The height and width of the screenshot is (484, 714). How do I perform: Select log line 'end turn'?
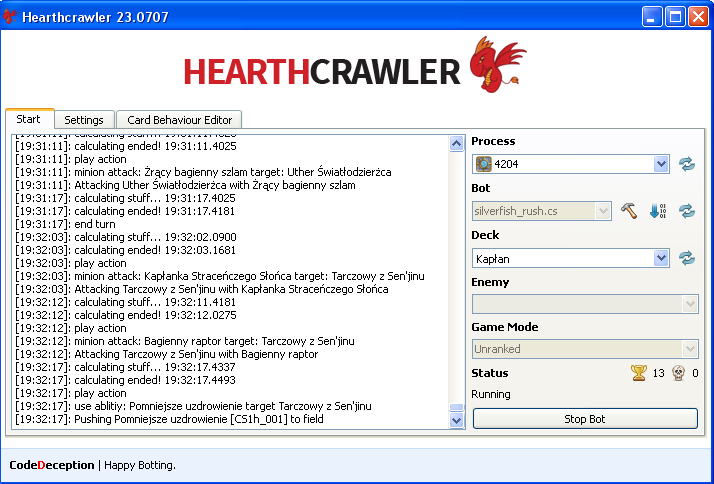pos(65,224)
